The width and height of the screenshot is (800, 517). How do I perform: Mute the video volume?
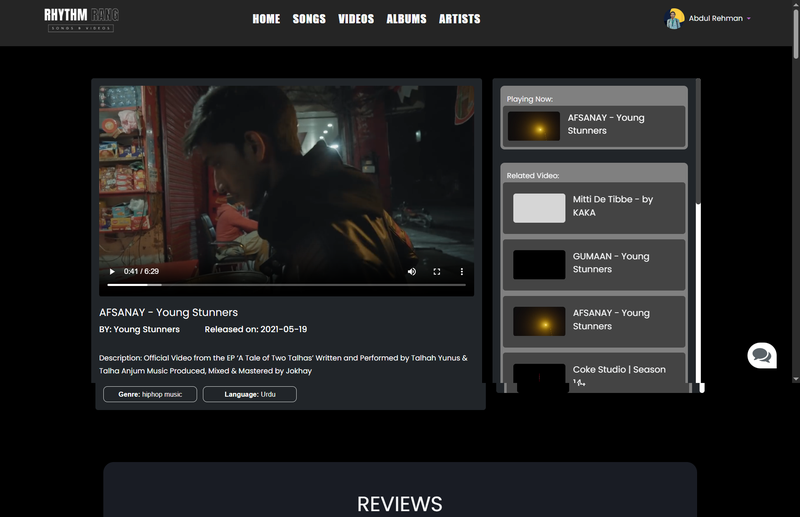(x=412, y=272)
